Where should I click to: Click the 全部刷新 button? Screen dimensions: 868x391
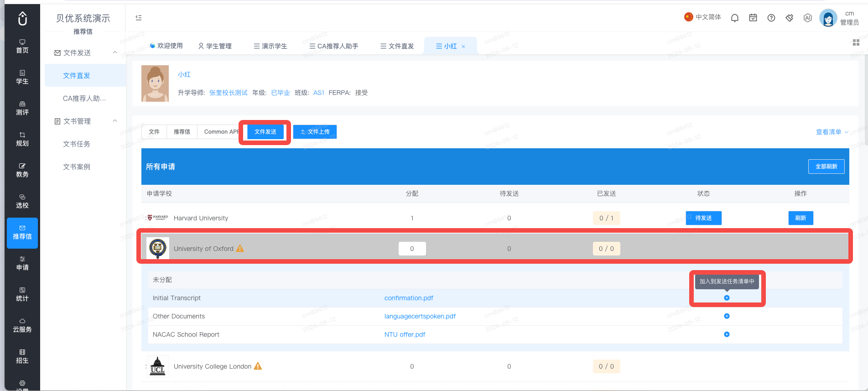[x=826, y=167]
